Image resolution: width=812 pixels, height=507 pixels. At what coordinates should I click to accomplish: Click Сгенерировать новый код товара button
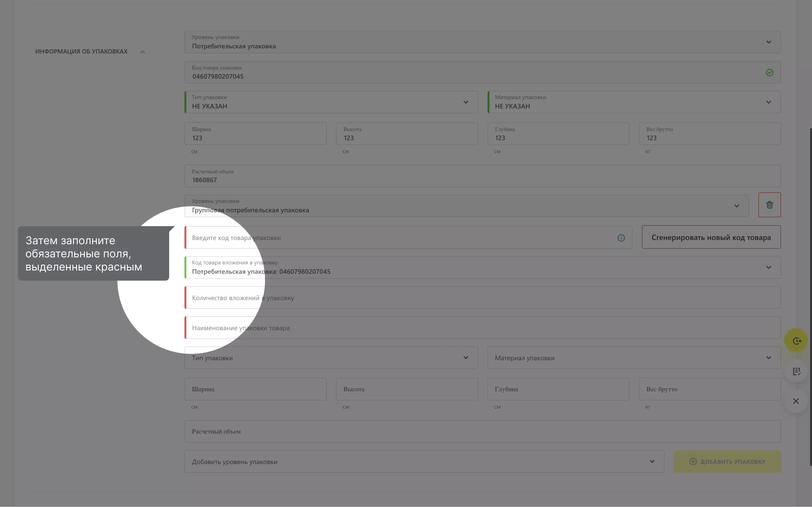(711, 237)
